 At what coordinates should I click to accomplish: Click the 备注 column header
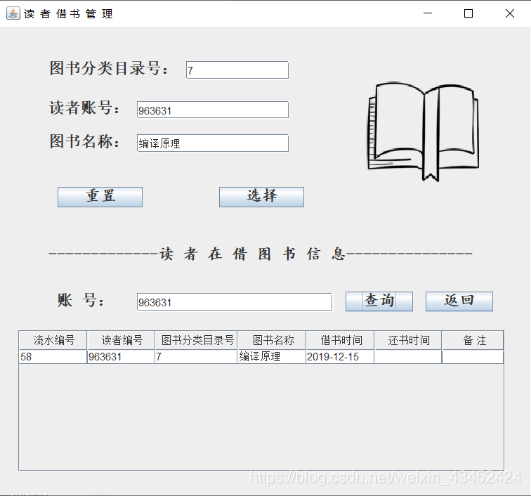[473, 340]
